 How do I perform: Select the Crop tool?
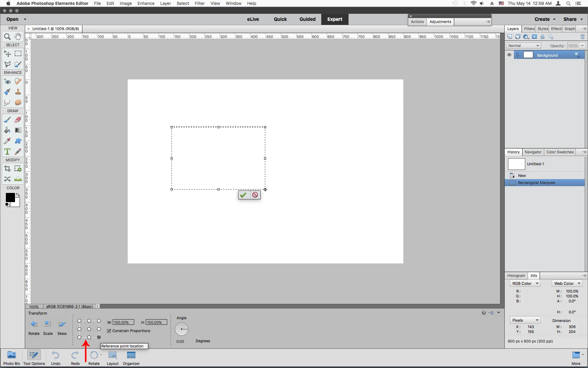tap(7, 168)
